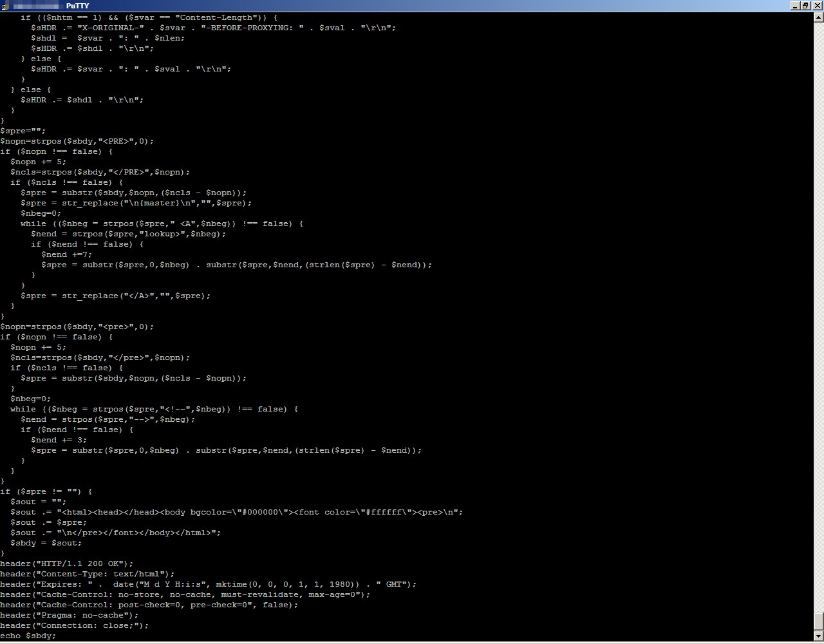Click the scrollbar thumb at the bottom
Viewport: 824px width, 644px height.
point(818,622)
